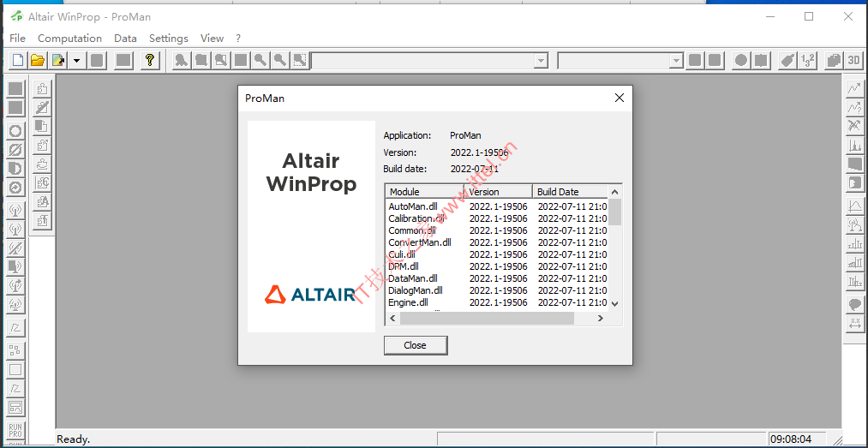Image resolution: width=868 pixels, height=448 pixels.
Task: Click the slashed antenna icon in left toolbar
Action: (16, 248)
